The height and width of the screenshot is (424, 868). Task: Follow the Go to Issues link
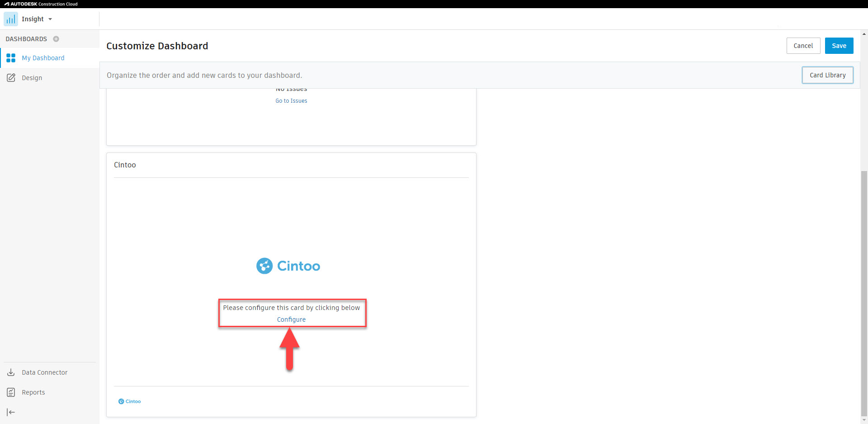[x=291, y=101]
